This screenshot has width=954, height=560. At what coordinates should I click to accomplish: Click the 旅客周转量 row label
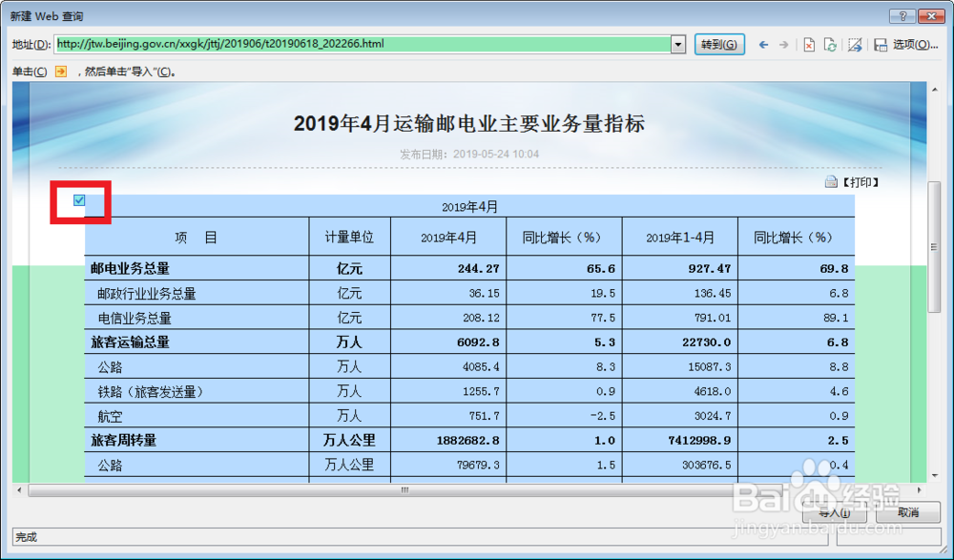coord(124,440)
